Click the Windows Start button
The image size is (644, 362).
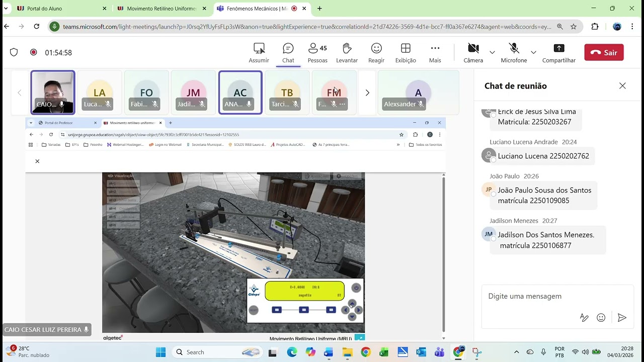pos(160,352)
